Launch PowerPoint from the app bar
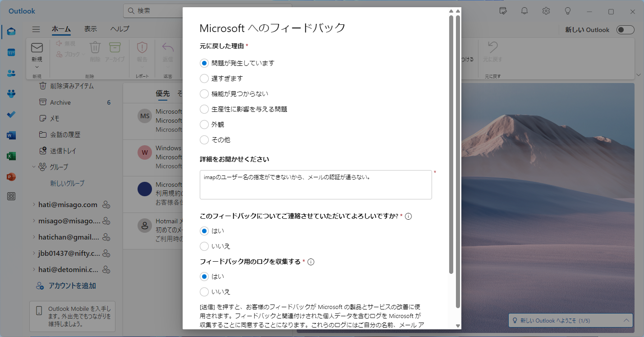The height and width of the screenshot is (337, 644). 11,177
